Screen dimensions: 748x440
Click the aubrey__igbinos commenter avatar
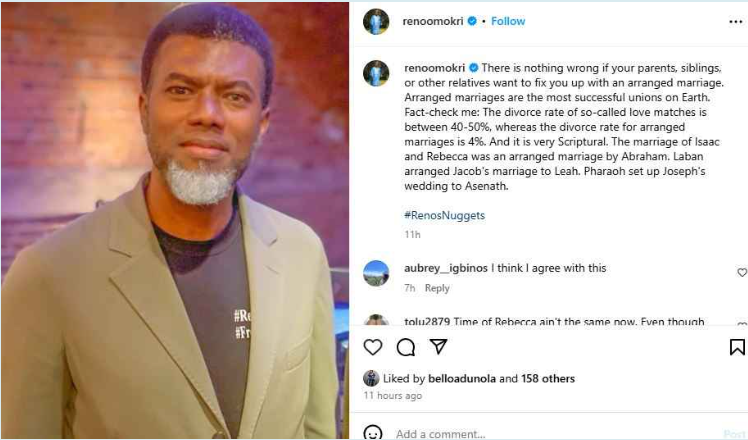click(376, 273)
